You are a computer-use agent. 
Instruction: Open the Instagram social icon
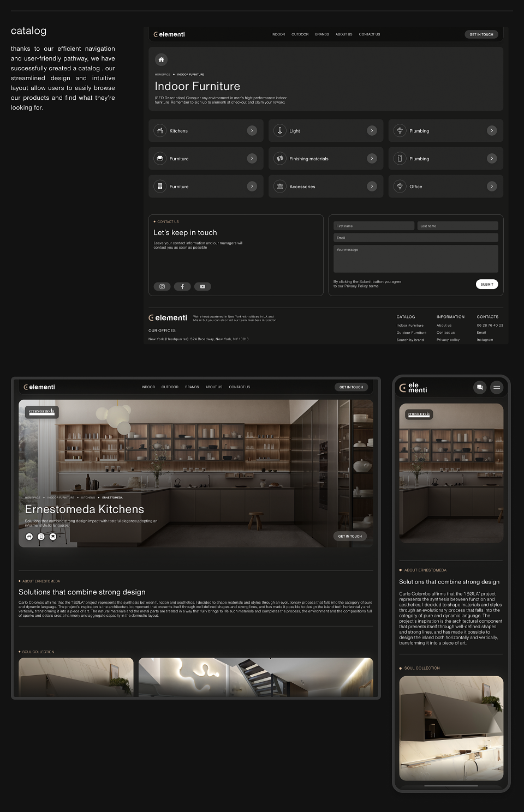(162, 286)
